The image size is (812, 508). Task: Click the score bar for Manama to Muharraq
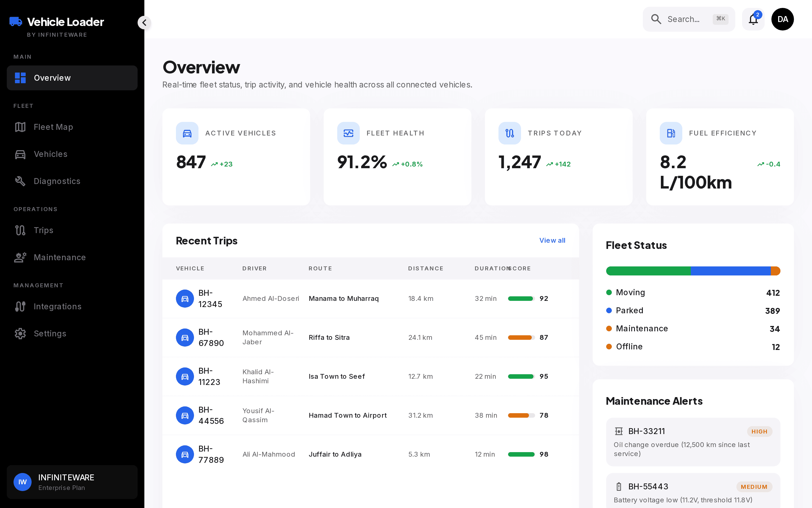tap(521, 299)
